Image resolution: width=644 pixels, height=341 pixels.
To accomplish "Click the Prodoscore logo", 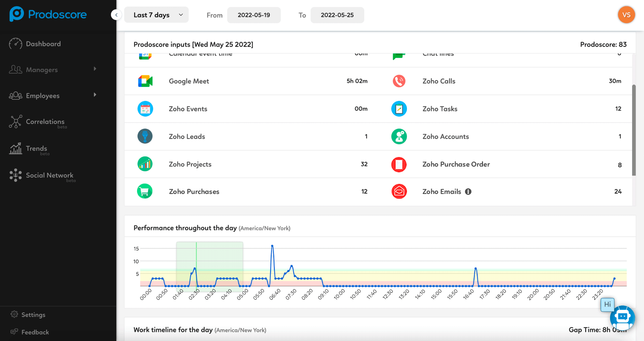I will point(48,14).
